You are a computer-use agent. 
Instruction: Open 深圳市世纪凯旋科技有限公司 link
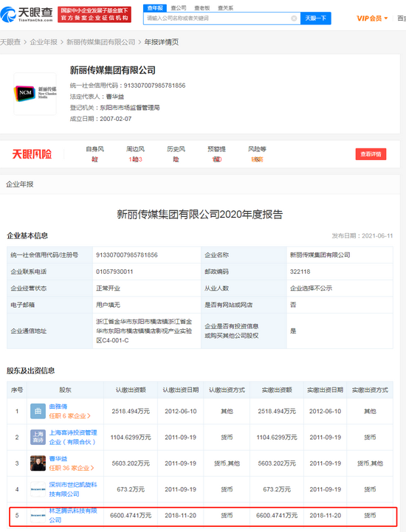click(73, 489)
